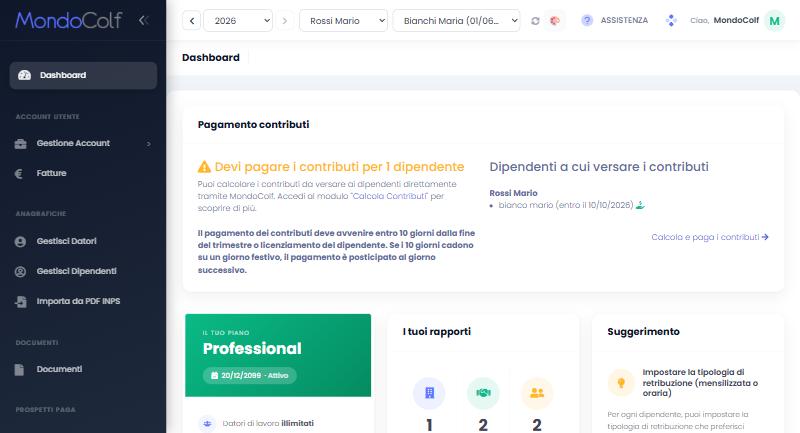
Task: Click the orange warning triangle icon
Action: pyautogui.click(x=204, y=167)
